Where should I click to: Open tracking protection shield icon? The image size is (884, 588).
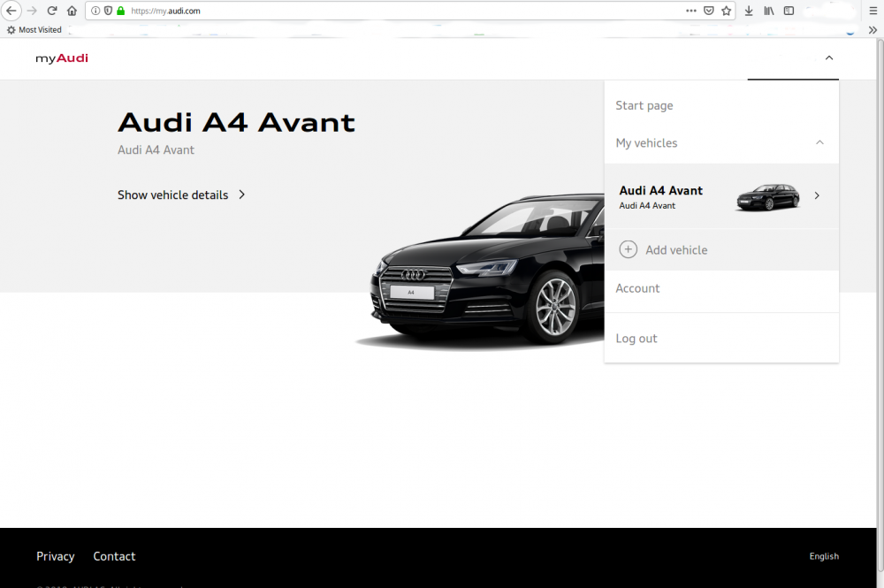tap(108, 11)
